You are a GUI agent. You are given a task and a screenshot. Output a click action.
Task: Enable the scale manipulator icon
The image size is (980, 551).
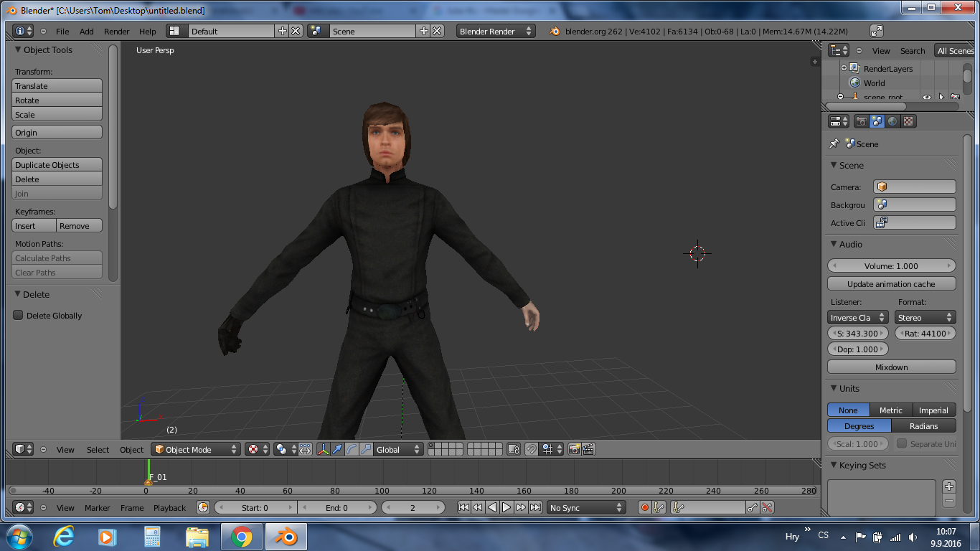(x=366, y=449)
